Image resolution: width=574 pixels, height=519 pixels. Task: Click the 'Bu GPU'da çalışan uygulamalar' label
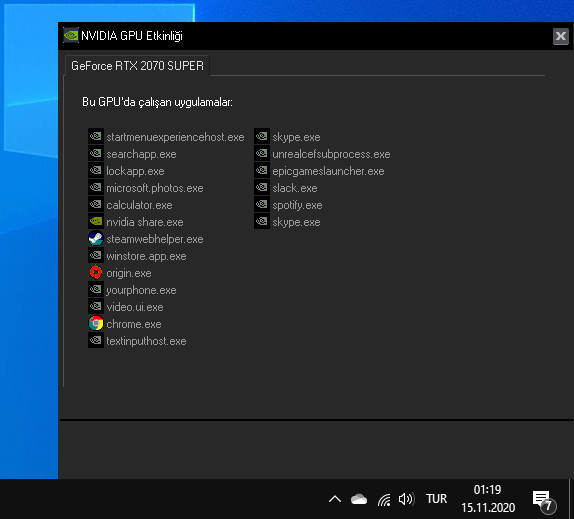tap(157, 102)
